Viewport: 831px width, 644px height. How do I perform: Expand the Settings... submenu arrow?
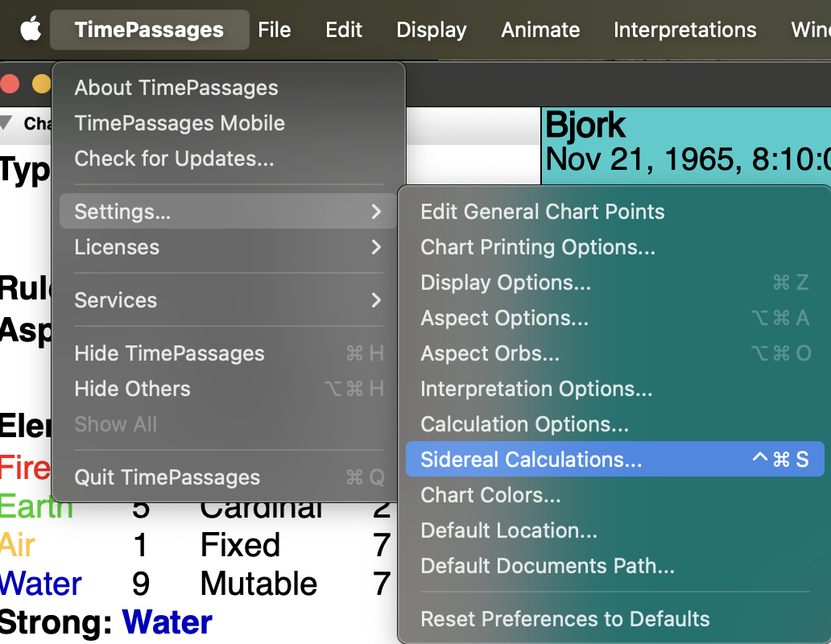click(376, 212)
